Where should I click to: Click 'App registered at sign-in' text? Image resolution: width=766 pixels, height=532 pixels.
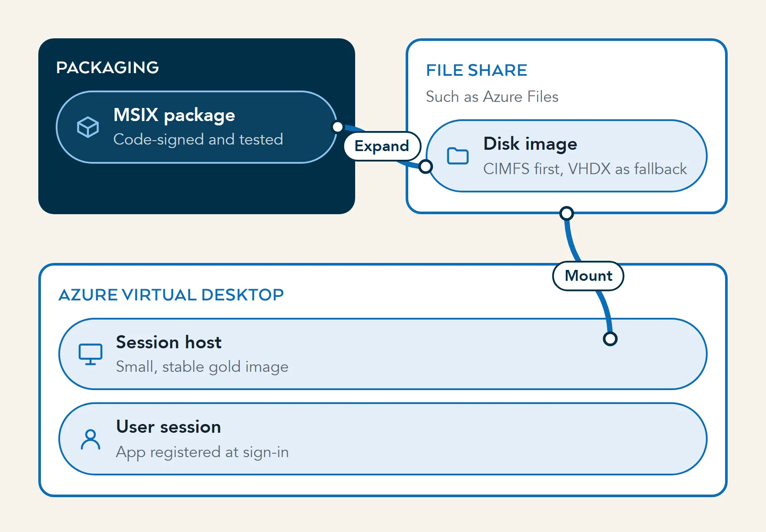click(202, 452)
